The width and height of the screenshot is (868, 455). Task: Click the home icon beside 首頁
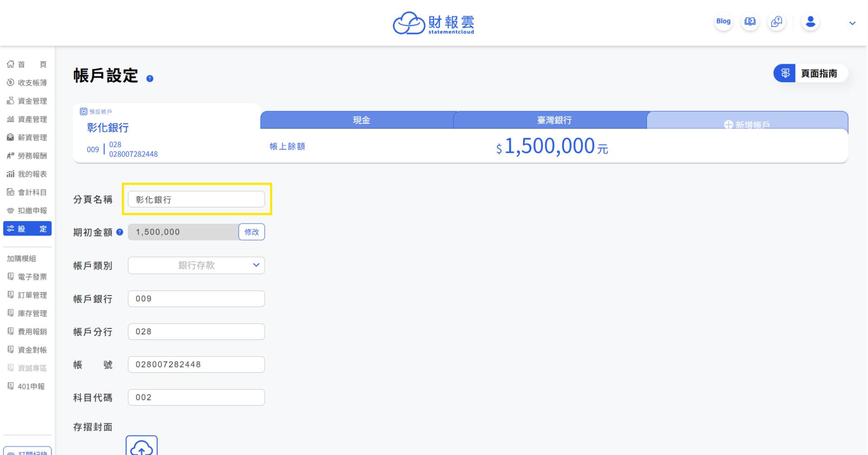10,64
